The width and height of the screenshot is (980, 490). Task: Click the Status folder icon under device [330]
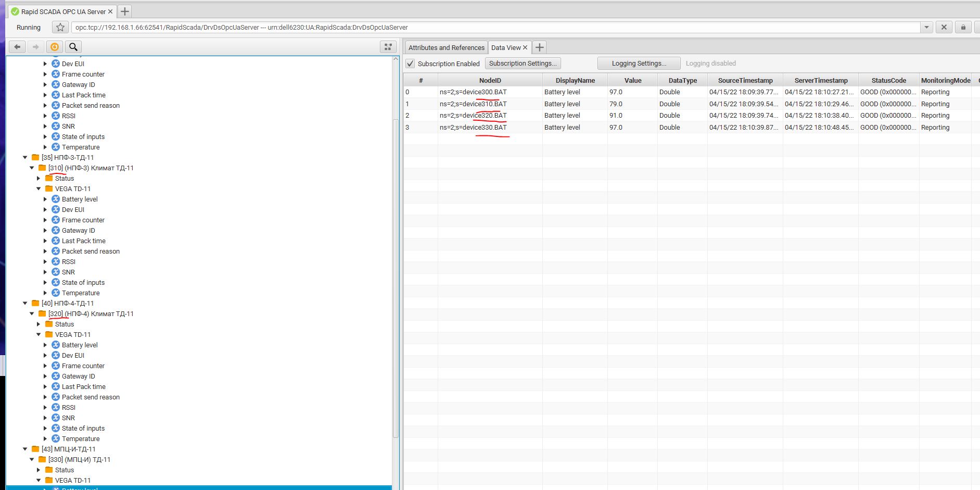point(49,470)
